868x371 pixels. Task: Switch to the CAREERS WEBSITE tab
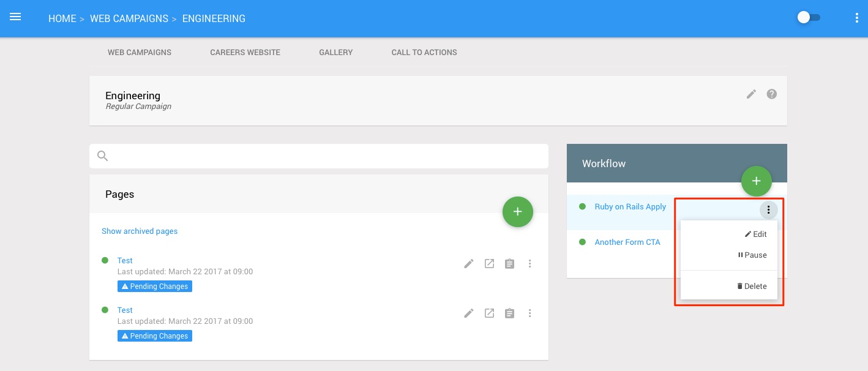click(x=245, y=53)
